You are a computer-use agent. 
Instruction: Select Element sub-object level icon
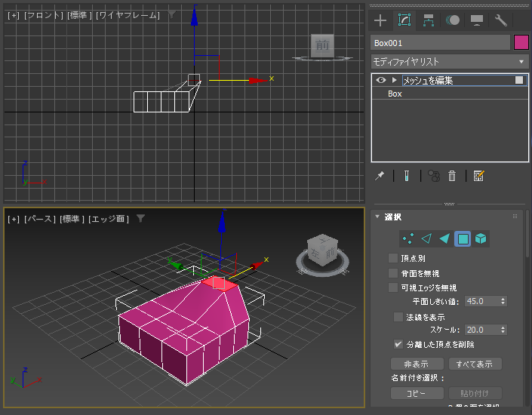(x=481, y=238)
